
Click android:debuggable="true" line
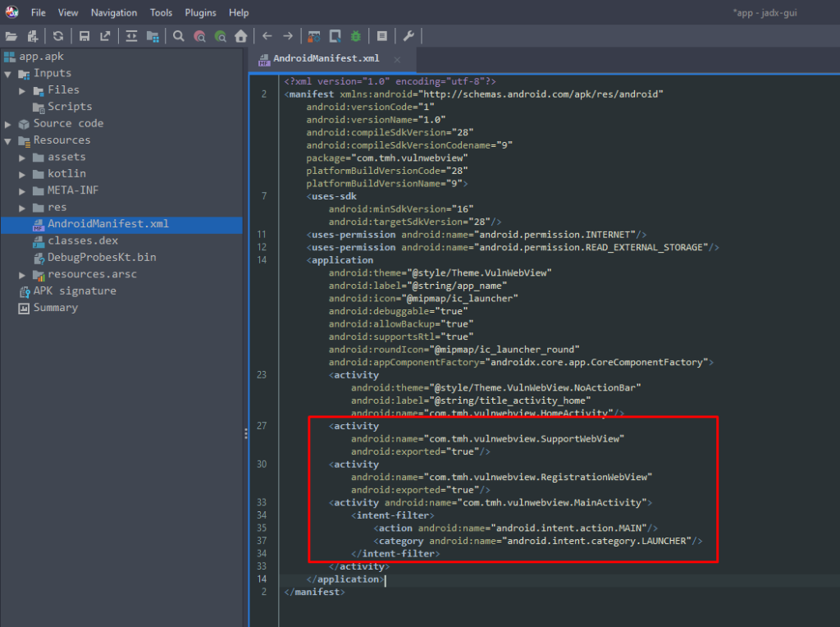398,311
